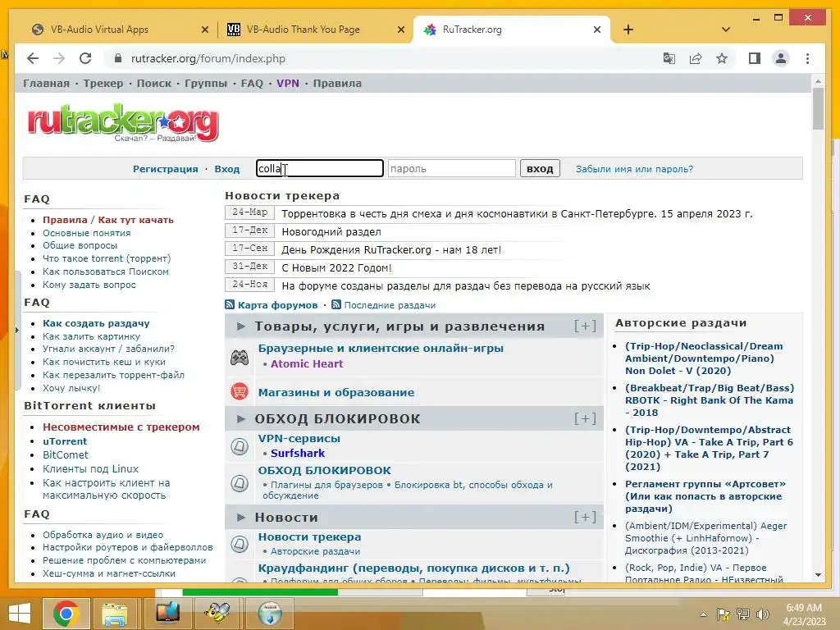Open Несовместимые с трекером link
This screenshot has width=840, height=630.
pos(121,427)
